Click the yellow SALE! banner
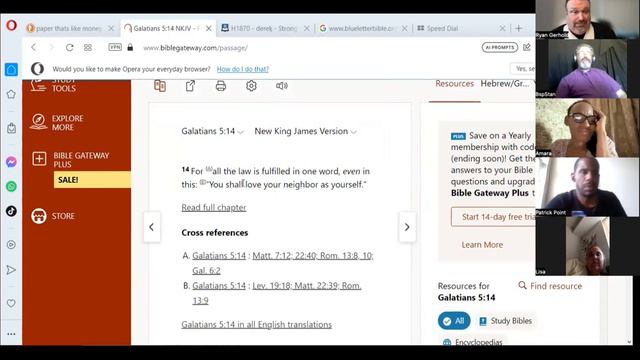 [92, 180]
